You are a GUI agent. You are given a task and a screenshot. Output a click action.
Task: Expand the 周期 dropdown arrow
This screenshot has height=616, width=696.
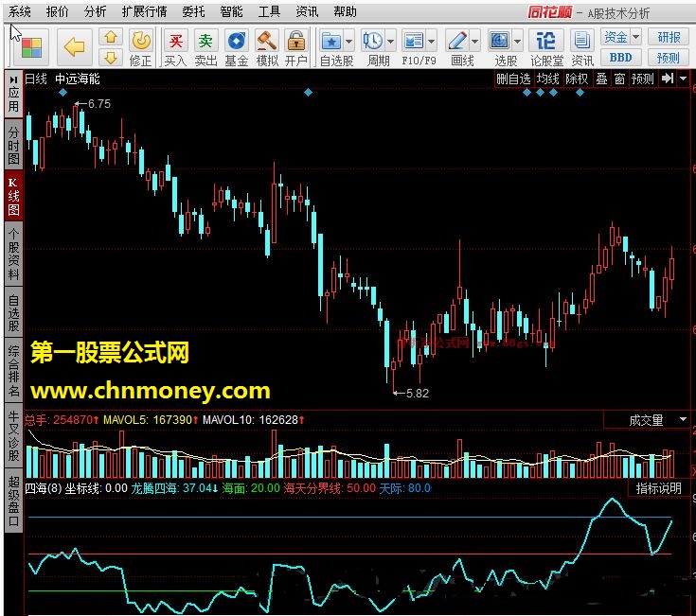tap(390, 42)
